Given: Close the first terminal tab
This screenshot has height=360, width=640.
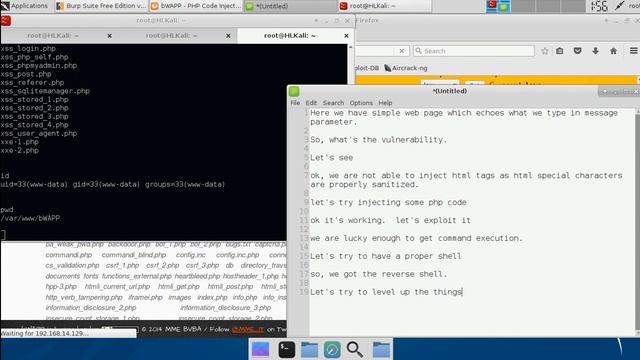Looking at the screenshot, I should point(109,36).
